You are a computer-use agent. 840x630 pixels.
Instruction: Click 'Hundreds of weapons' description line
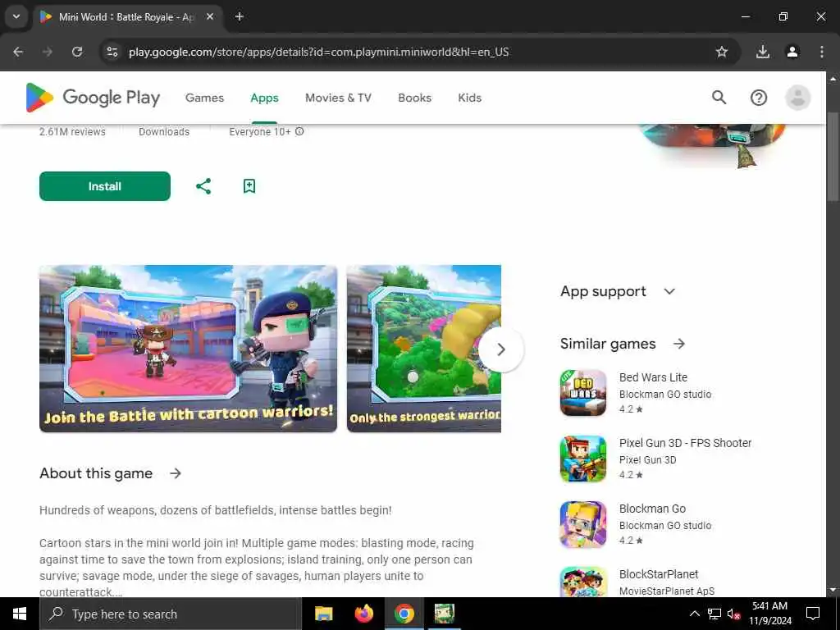click(216, 510)
